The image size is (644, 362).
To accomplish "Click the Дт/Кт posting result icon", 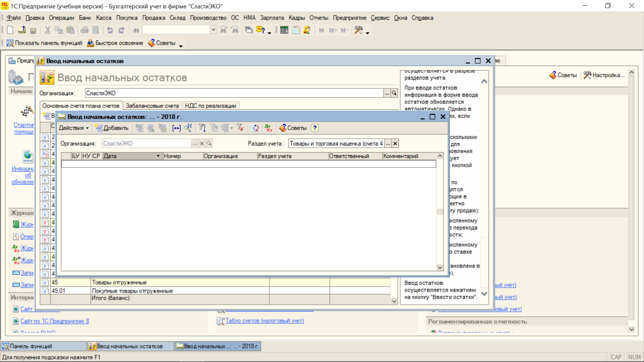I will click(x=268, y=128).
